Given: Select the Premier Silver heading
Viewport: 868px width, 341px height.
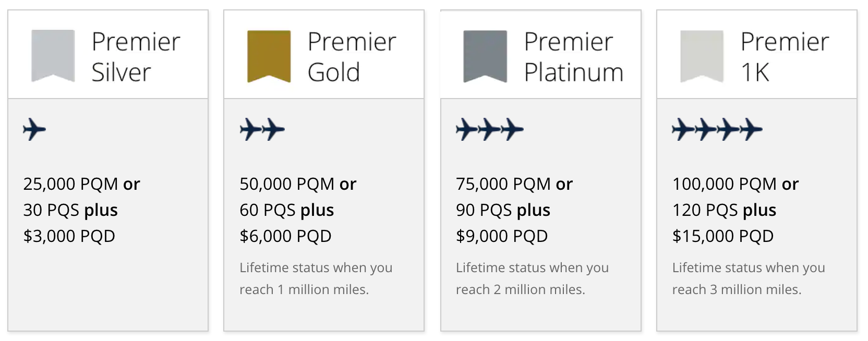Looking at the screenshot, I should (x=136, y=56).
